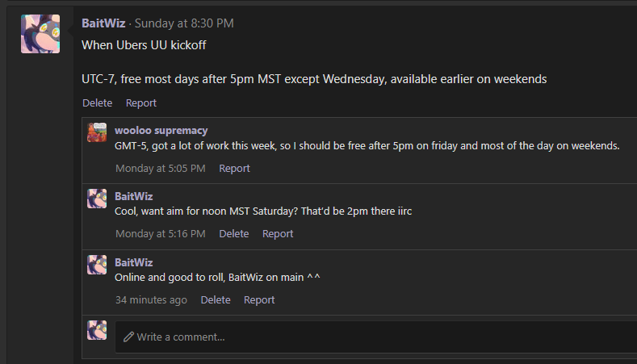Click the 'Write a comment...' field
Viewport: 637px width, 364px height.
click(376, 337)
